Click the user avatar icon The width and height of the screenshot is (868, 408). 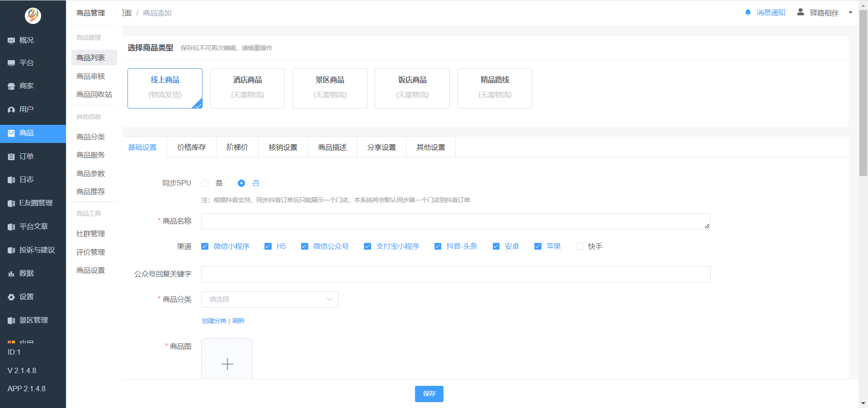[x=800, y=12]
